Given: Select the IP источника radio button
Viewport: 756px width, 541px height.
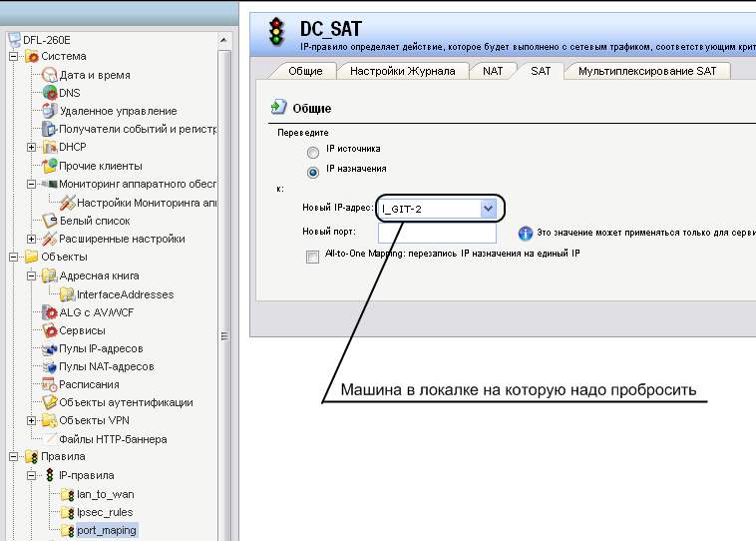Looking at the screenshot, I should pyautogui.click(x=313, y=153).
